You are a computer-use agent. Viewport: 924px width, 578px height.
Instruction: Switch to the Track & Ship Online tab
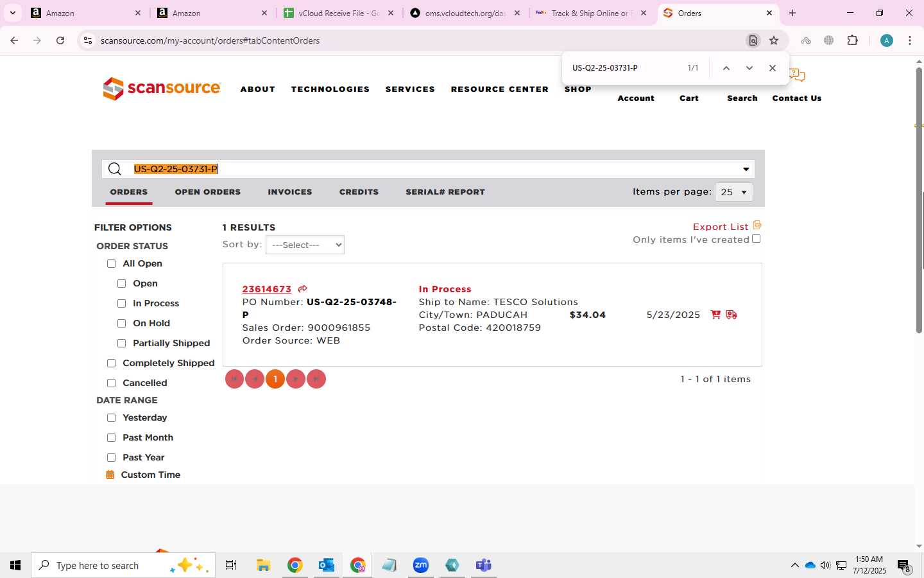(592, 13)
